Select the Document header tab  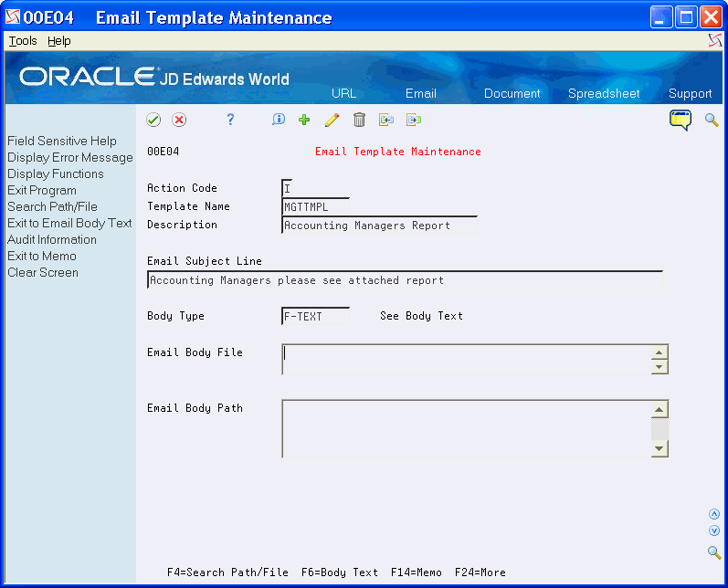(x=512, y=93)
